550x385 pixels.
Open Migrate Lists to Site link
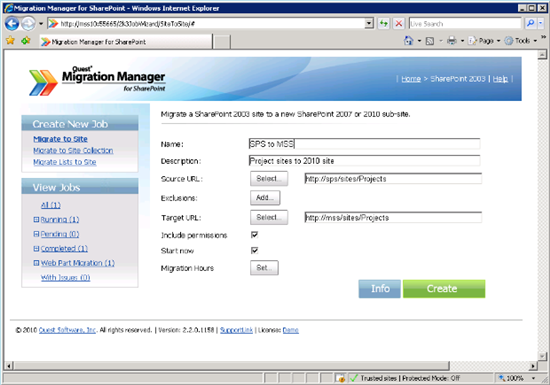[65, 162]
